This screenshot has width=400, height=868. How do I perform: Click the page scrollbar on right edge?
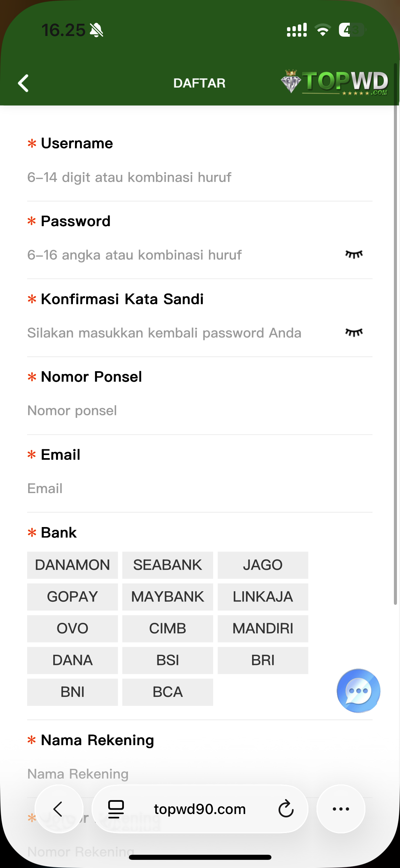tap(395, 334)
